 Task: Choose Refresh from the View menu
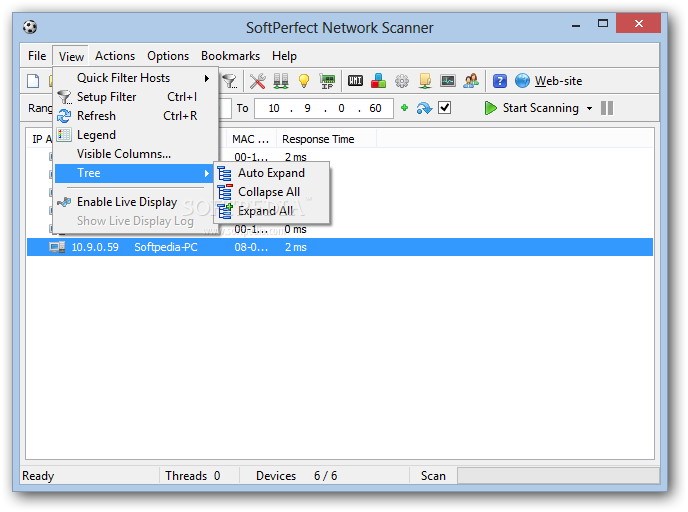point(136,116)
